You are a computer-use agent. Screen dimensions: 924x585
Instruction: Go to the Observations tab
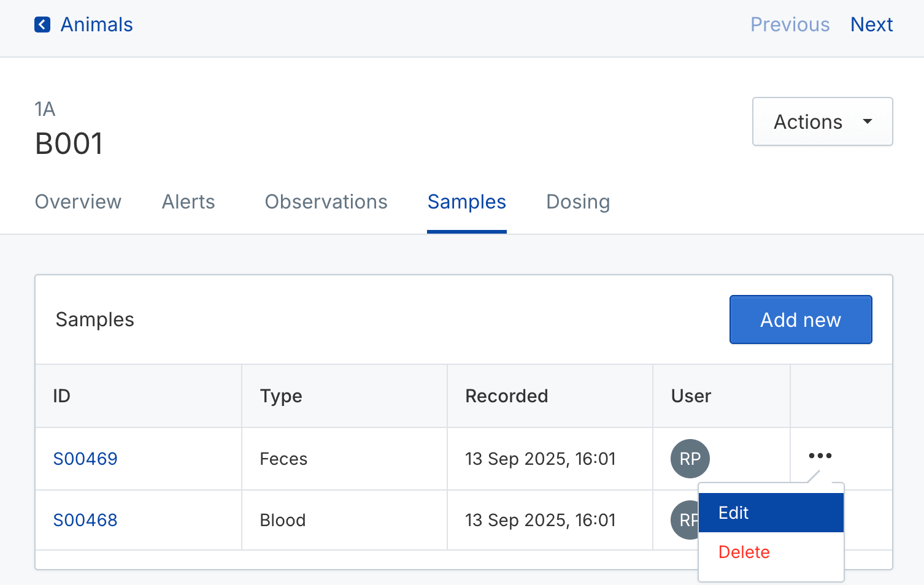326,202
